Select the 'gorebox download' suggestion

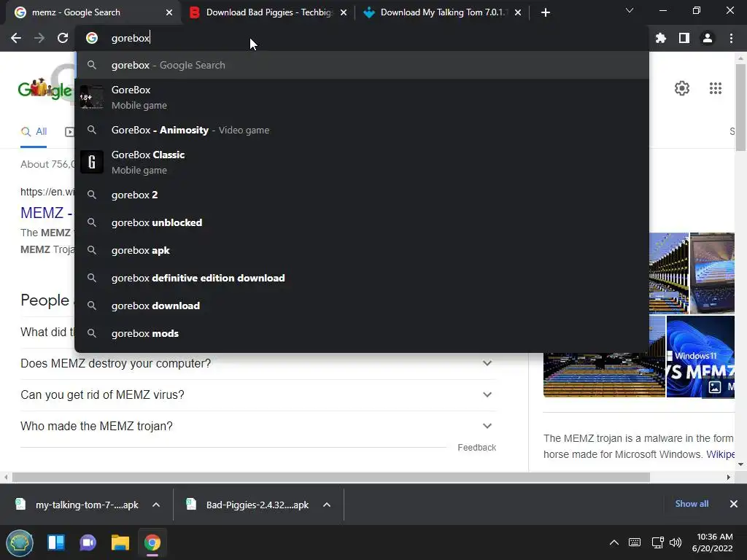tap(362, 306)
